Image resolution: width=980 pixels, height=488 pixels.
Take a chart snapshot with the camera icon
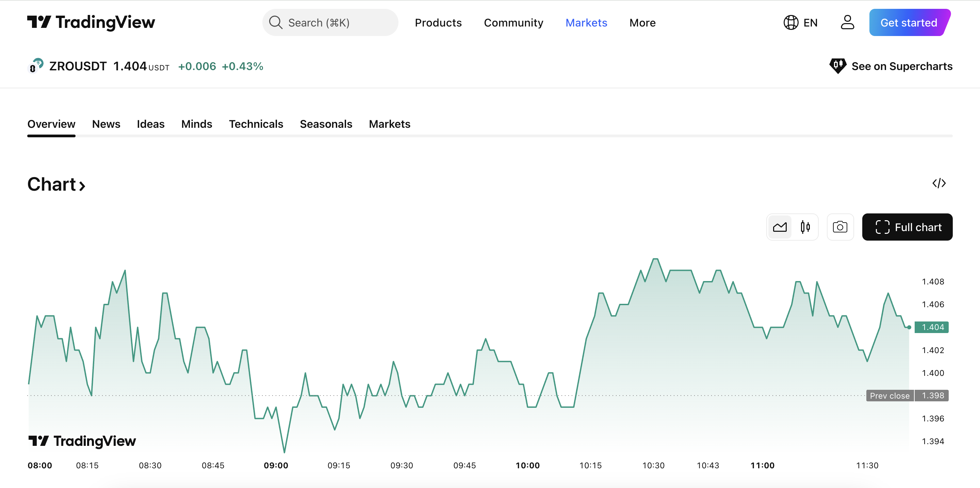click(x=840, y=227)
